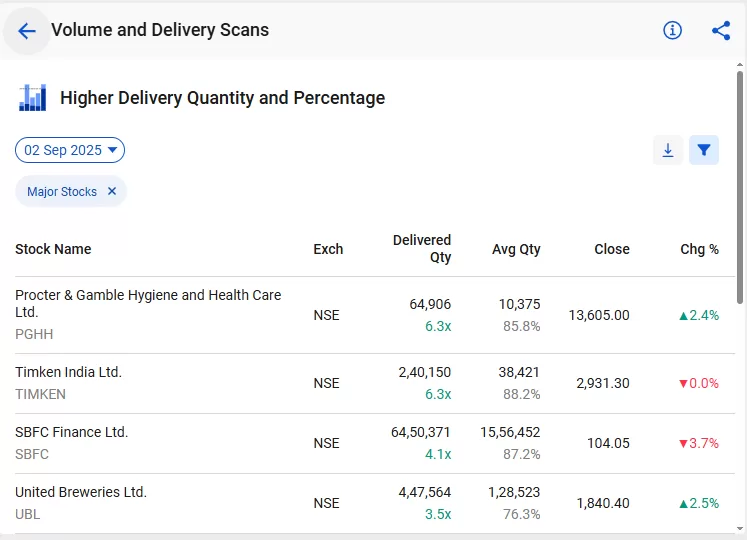This screenshot has width=747, height=540.
Task: Sort by Exch column header
Action: point(328,249)
